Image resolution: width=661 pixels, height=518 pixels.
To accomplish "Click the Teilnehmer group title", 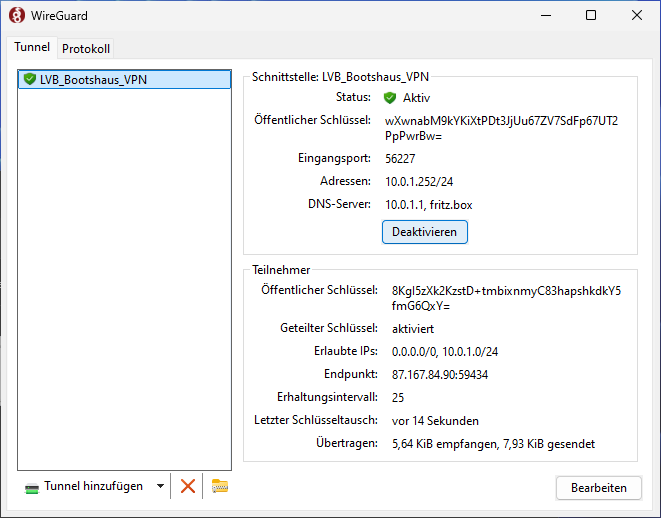I will tap(281, 270).
